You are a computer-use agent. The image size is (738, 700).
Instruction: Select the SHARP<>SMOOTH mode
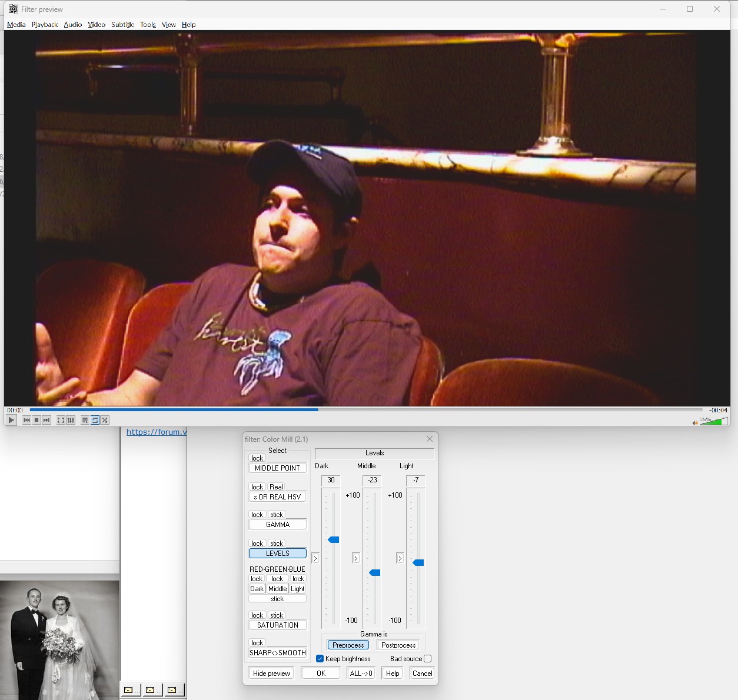277,653
